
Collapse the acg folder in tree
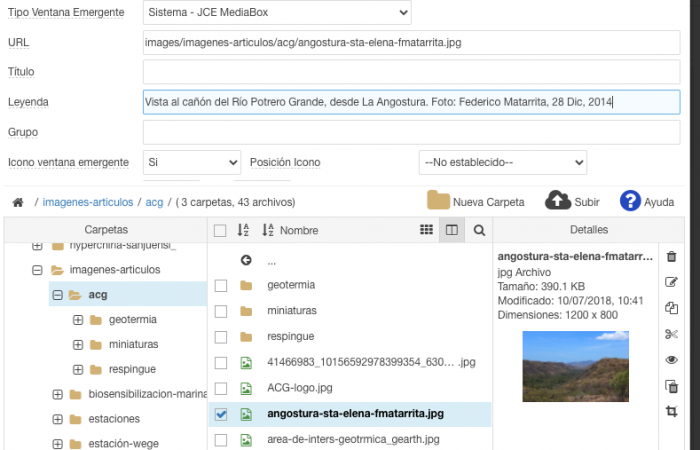57,295
